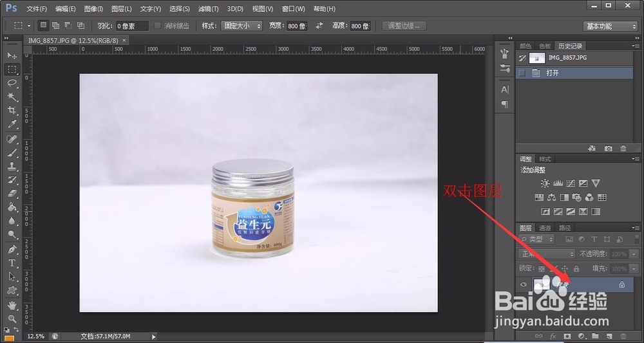The width and height of the screenshot is (644, 343).
Task: Add a Brightness/Contrast adjustment
Action: (545, 183)
